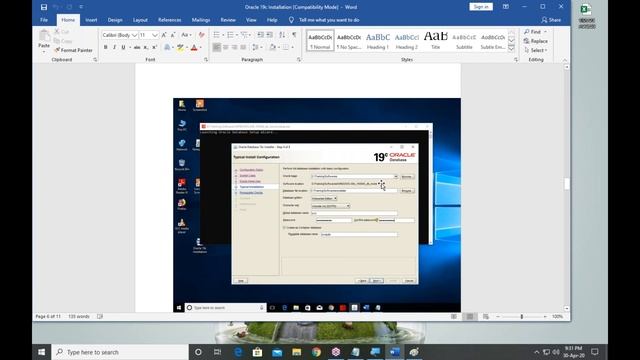Decrease font size with Shrink Font
The image size is (640, 360).
tap(173, 35)
